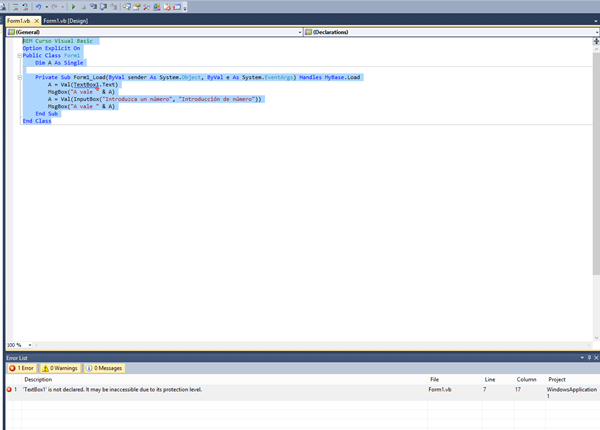The image size is (600, 430).
Task: Click the editor split bar handle
Action: (596, 41)
